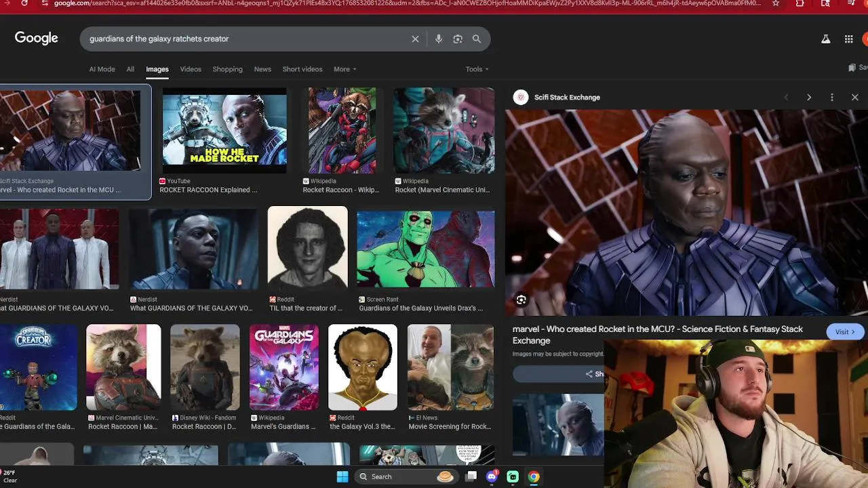The width and height of the screenshot is (868, 488).
Task: Open Chrome from the taskbar
Action: tap(534, 476)
